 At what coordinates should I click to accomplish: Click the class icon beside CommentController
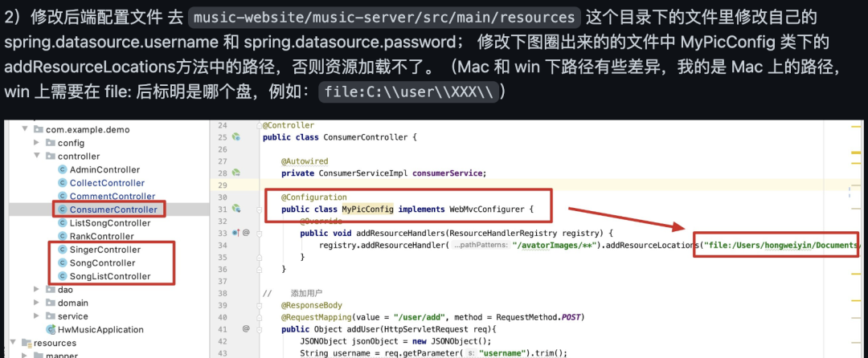click(63, 196)
